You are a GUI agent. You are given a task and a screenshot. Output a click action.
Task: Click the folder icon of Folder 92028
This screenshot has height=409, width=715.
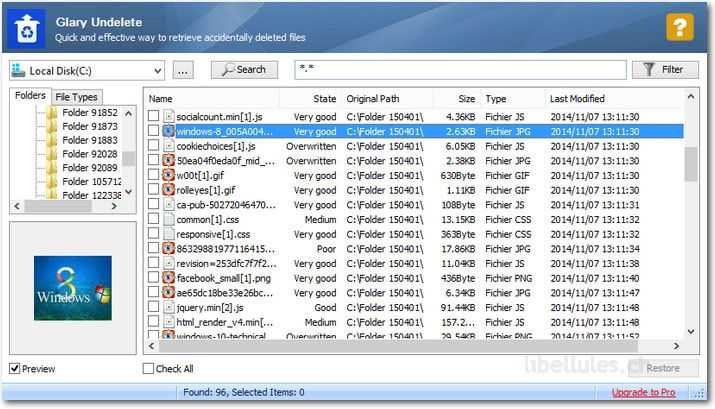click(52, 154)
